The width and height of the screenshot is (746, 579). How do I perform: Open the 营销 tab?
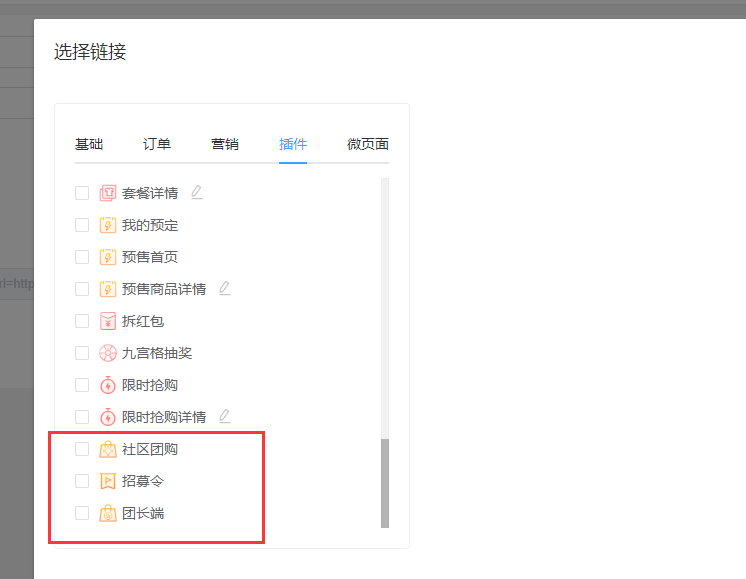pyautogui.click(x=225, y=144)
